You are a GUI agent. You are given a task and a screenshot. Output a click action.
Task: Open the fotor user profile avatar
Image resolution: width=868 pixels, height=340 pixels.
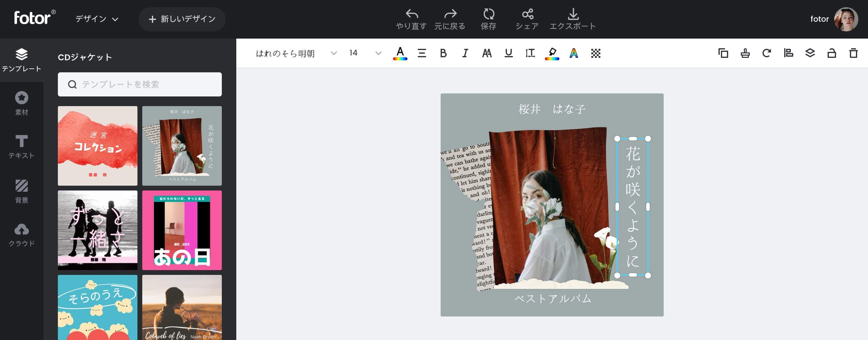click(846, 19)
